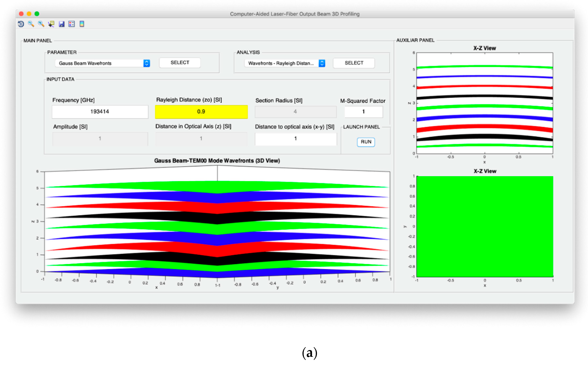588x367 pixels.
Task: Click the green X-Y view plot area
Action: point(485,226)
